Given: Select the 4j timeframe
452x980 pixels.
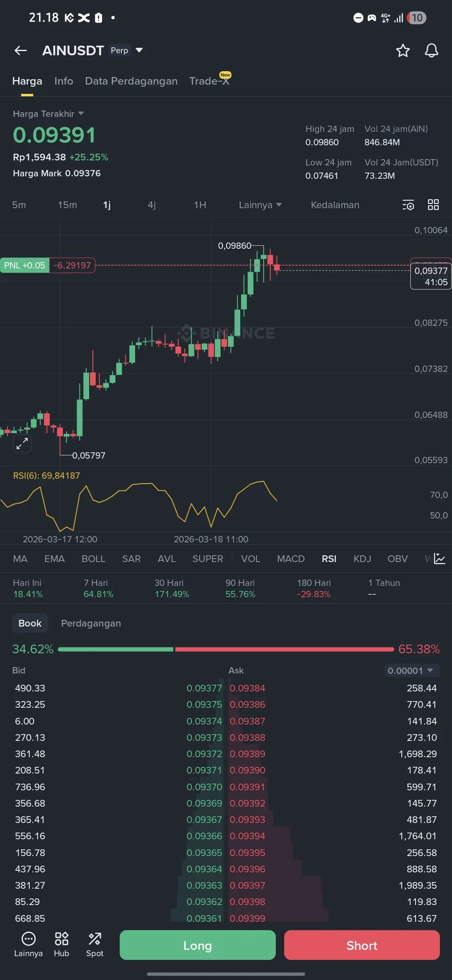Looking at the screenshot, I should coord(152,205).
